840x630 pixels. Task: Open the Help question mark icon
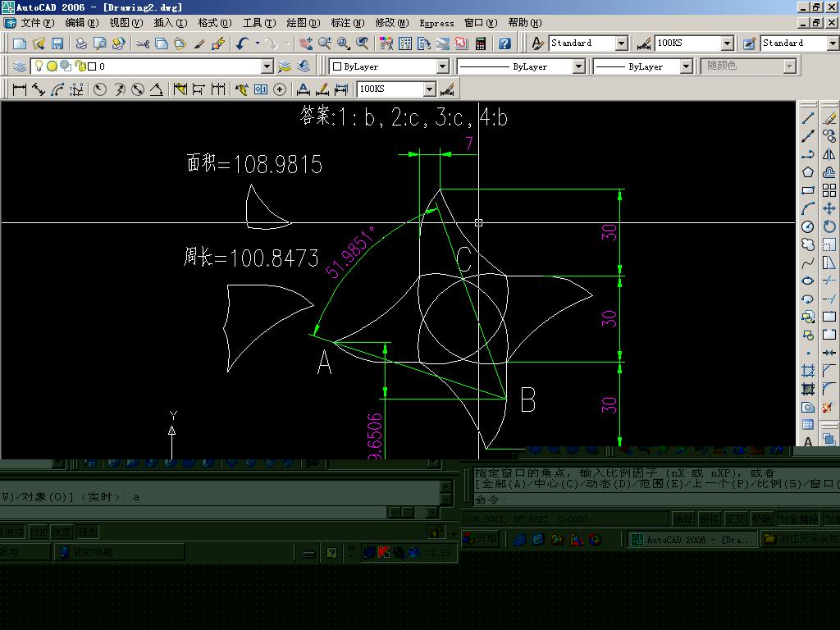[504, 44]
